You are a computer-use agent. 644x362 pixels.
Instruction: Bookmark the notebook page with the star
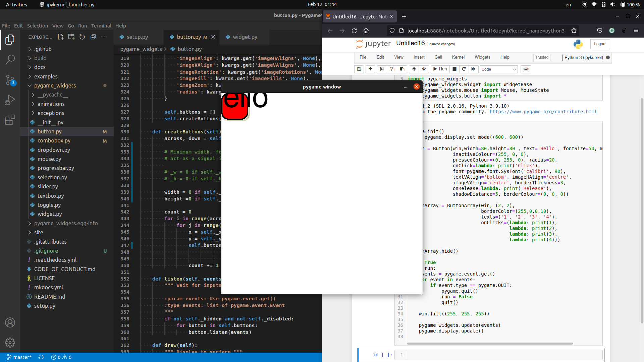[x=574, y=31]
